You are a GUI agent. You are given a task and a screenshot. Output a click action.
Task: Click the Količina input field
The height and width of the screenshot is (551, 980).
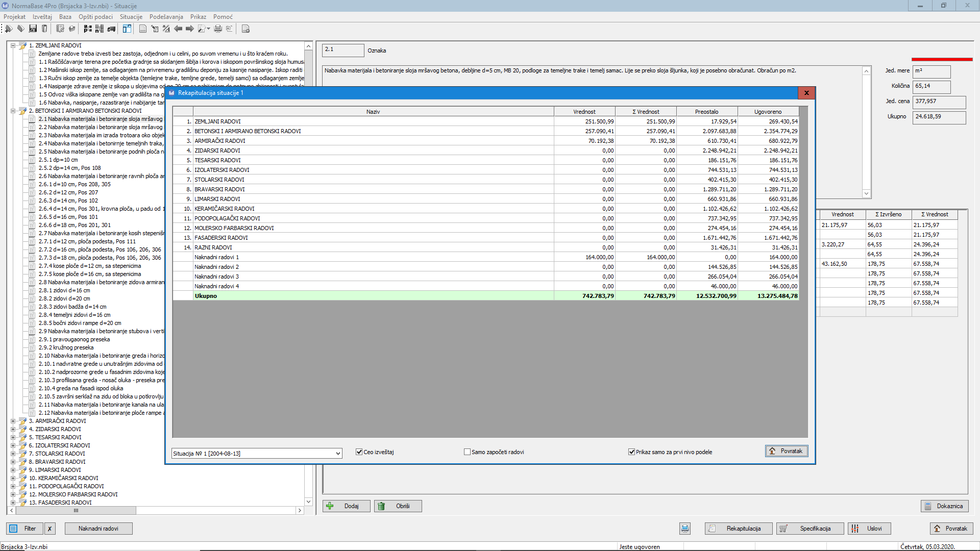pyautogui.click(x=932, y=86)
